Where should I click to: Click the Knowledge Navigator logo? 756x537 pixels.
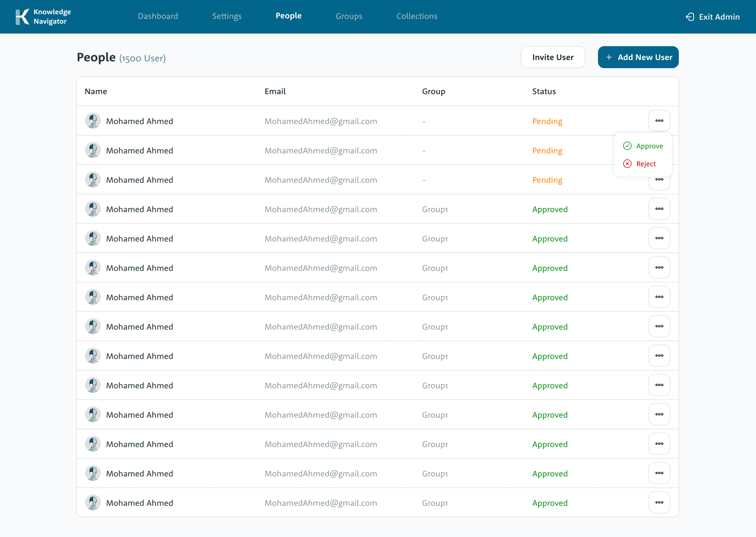click(22, 17)
